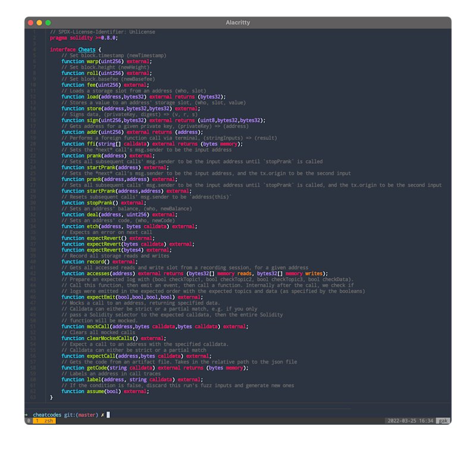Image resolution: width=476 pixels, height=457 pixels.
Task: Click the 'deal' function name
Action: [x=93, y=215]
